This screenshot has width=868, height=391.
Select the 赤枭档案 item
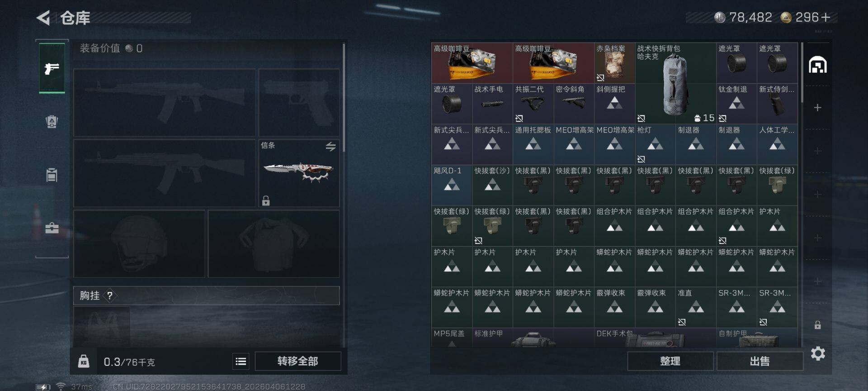pos(614,63)
